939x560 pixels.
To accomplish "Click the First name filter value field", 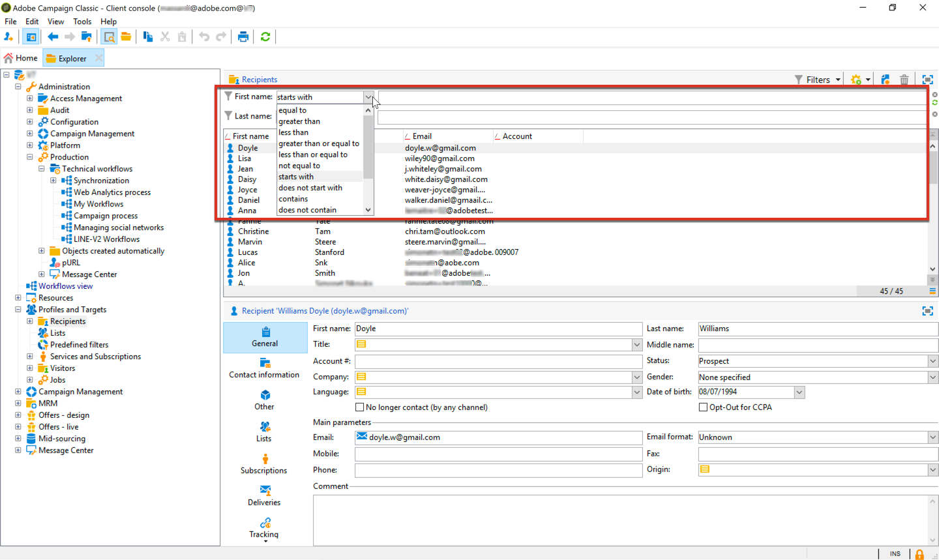I will 652,97.
